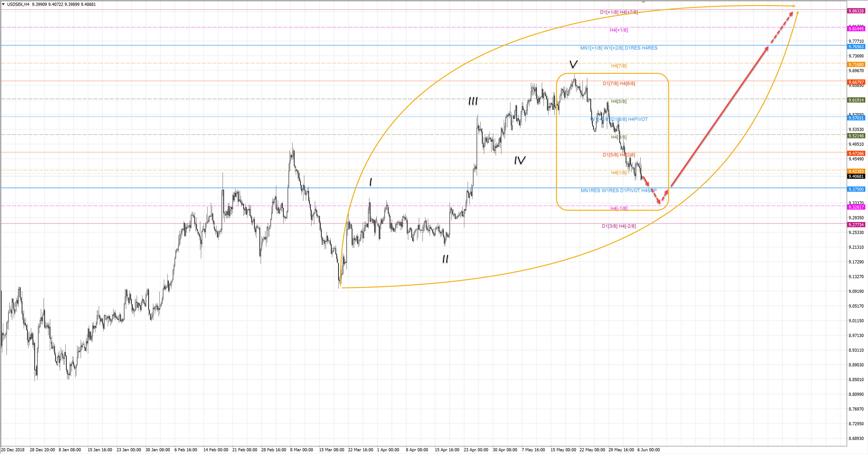
Task: Click the H4[+1/8] level label
Action: pyautogui.click(x=619, y=30)
